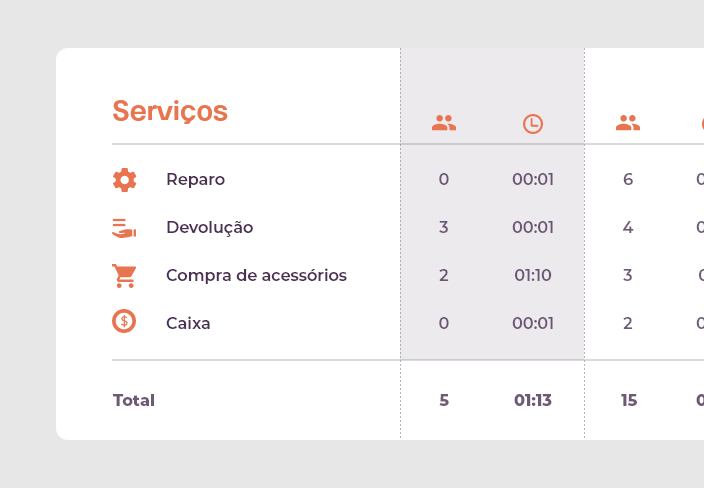Click Devolução people count 3 in shaded column

click(x=444, y=227)
